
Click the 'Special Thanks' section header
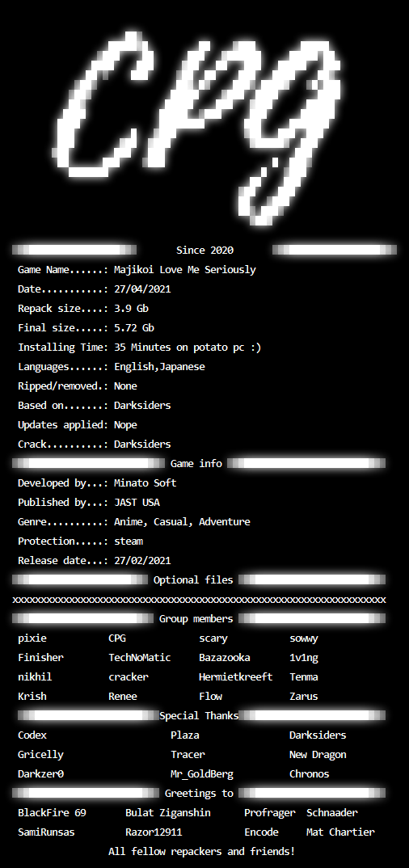point(199,715)
